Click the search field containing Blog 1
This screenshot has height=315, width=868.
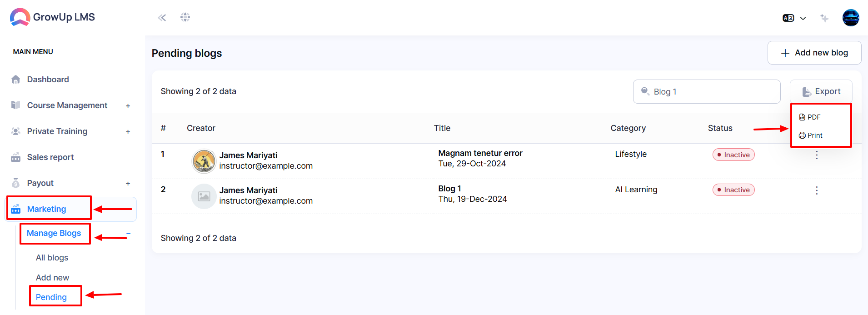707,92
